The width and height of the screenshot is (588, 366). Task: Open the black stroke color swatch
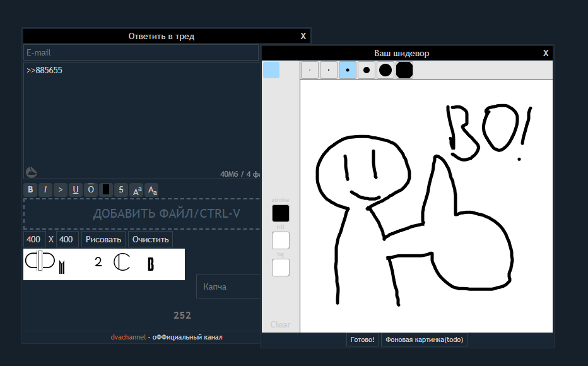coord(281,213)
